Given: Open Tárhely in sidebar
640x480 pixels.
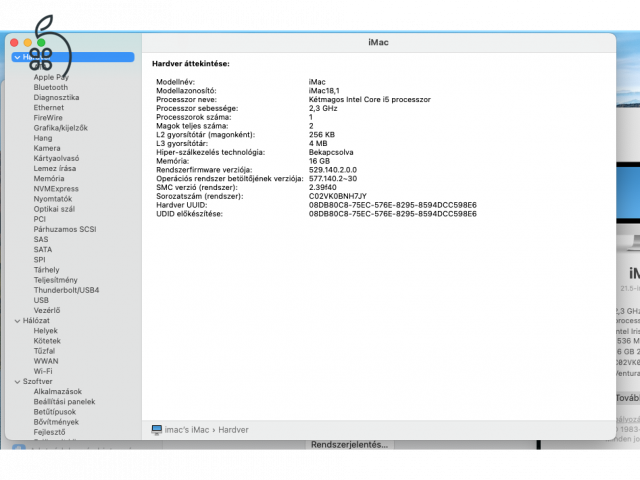Looking at the screenshot, I should pos(47,270).
